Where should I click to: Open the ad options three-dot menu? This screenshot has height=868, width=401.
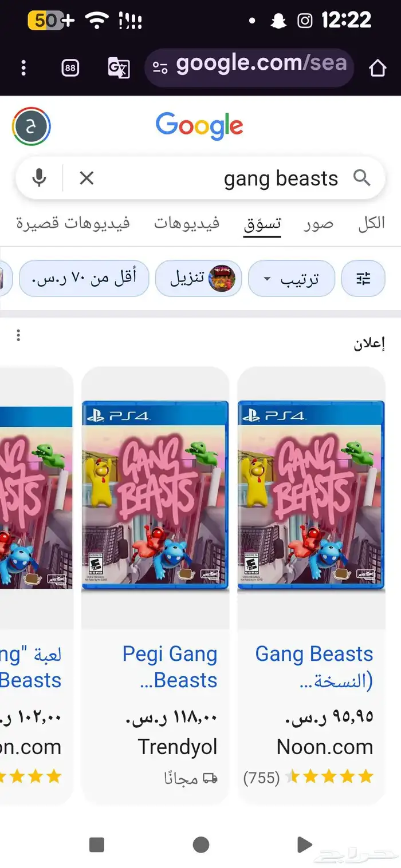pos(18,335)
